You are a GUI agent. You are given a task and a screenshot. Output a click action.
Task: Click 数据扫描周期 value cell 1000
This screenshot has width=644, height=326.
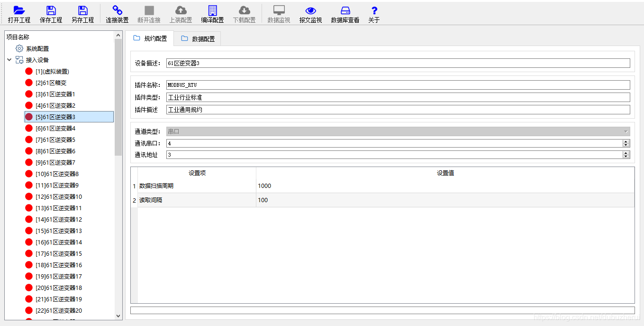[x=445, y=186]
